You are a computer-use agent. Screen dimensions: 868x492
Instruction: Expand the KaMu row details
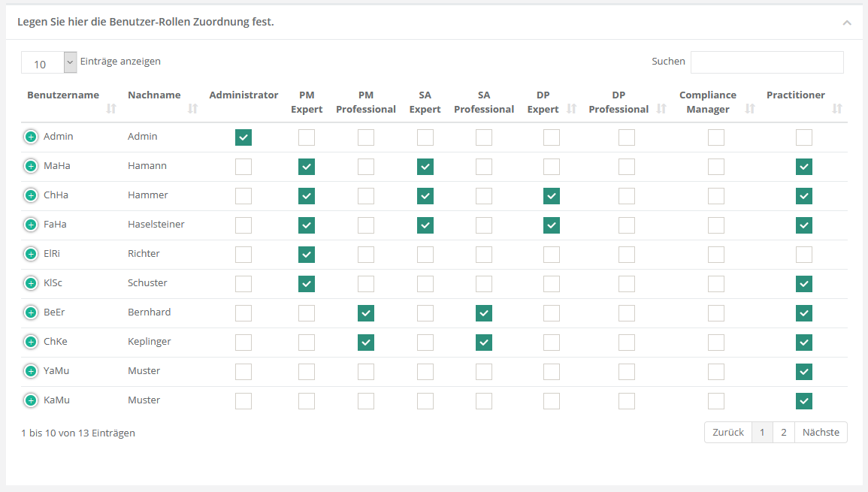point(31,400)
